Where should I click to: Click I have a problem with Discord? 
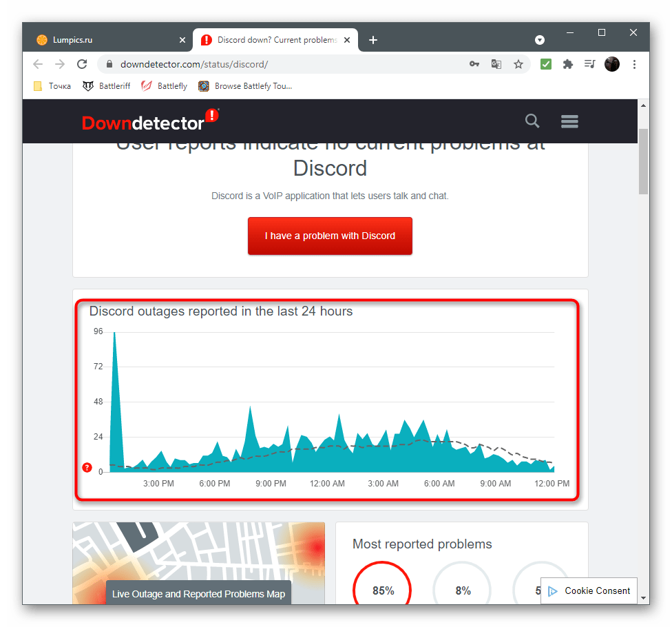(330, 236)
